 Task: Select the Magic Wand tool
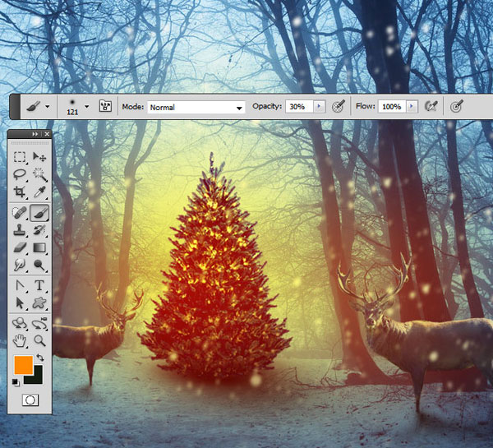[x=39, y=174]
